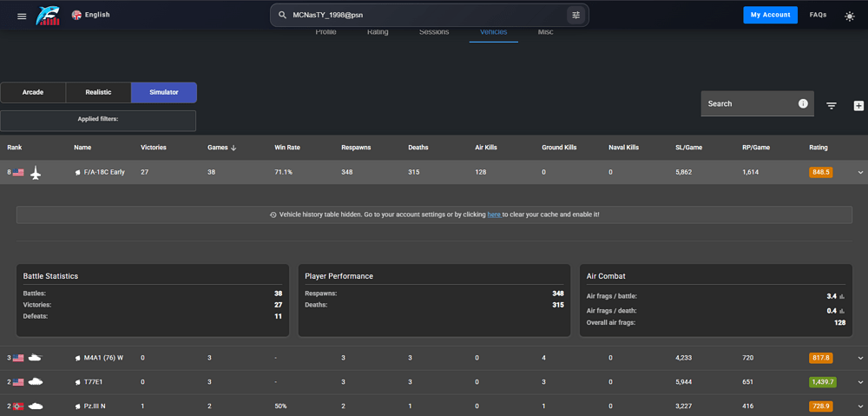Click the add plus icon beside filters
This screenshot has height=416, width=868.
[x=858, y=105]
